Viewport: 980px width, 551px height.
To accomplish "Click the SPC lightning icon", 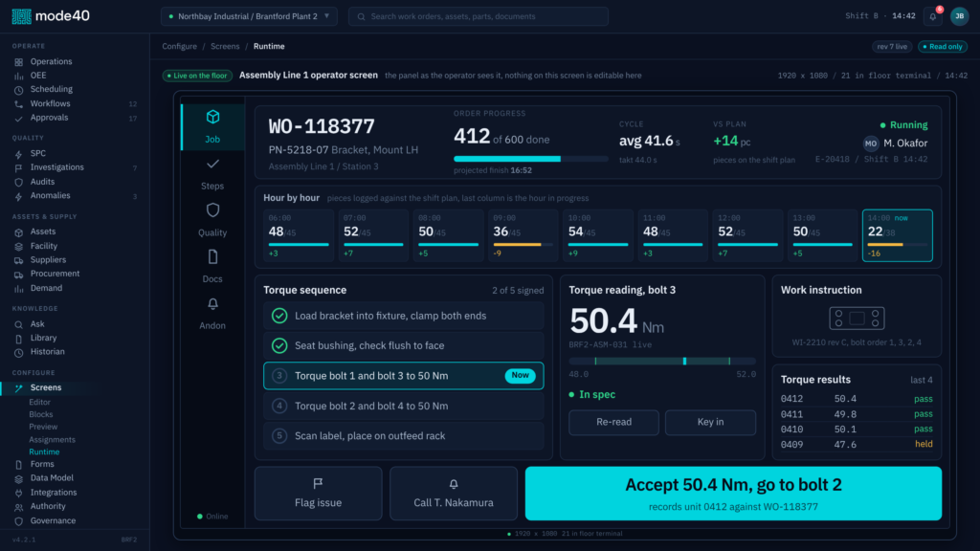I will click(19, 154).
